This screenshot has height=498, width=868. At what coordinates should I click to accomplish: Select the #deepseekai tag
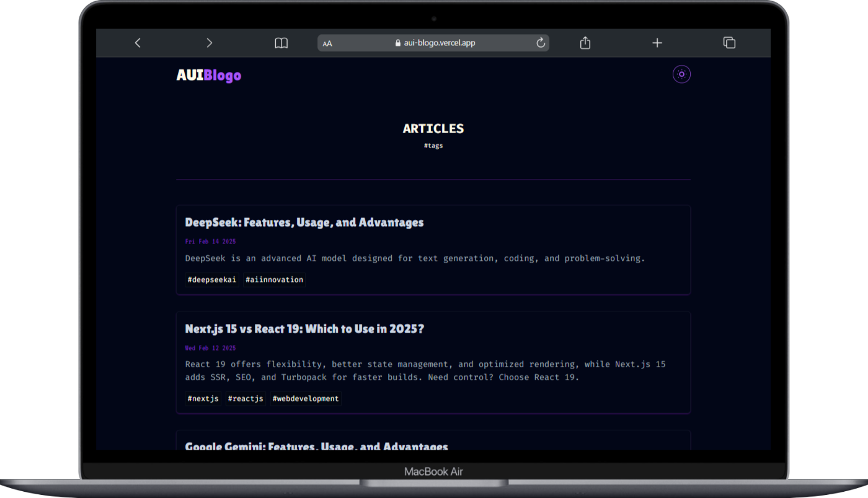point(211,280)
